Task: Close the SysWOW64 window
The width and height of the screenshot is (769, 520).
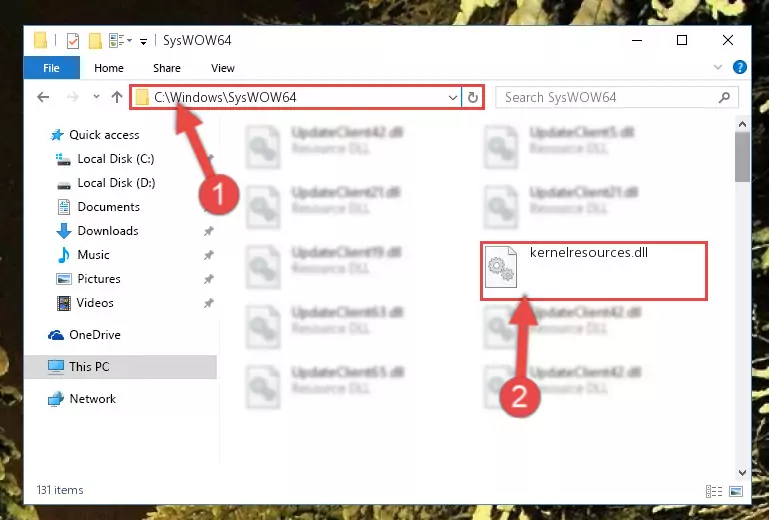Action: pos(728,40)
